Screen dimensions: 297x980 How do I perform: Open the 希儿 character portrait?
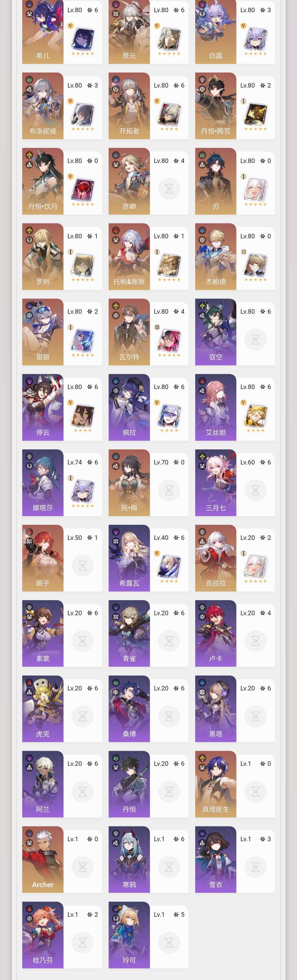coord(43,32)
